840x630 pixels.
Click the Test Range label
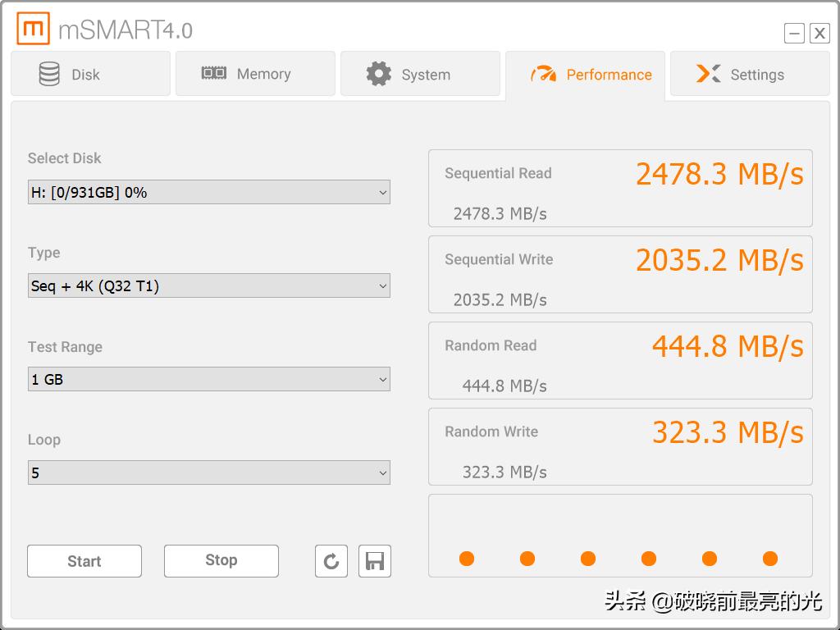click(x=65, y=347)
